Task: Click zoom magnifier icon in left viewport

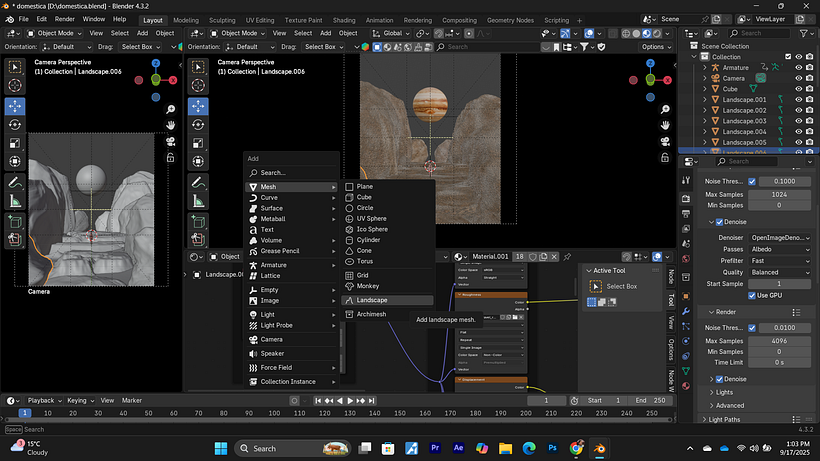Action: click(x=172, y=108)
